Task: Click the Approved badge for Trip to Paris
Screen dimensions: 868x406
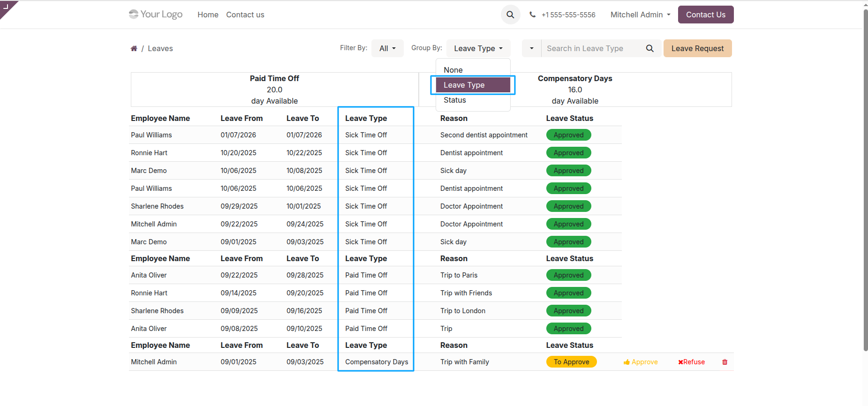Action: point(568,275)
